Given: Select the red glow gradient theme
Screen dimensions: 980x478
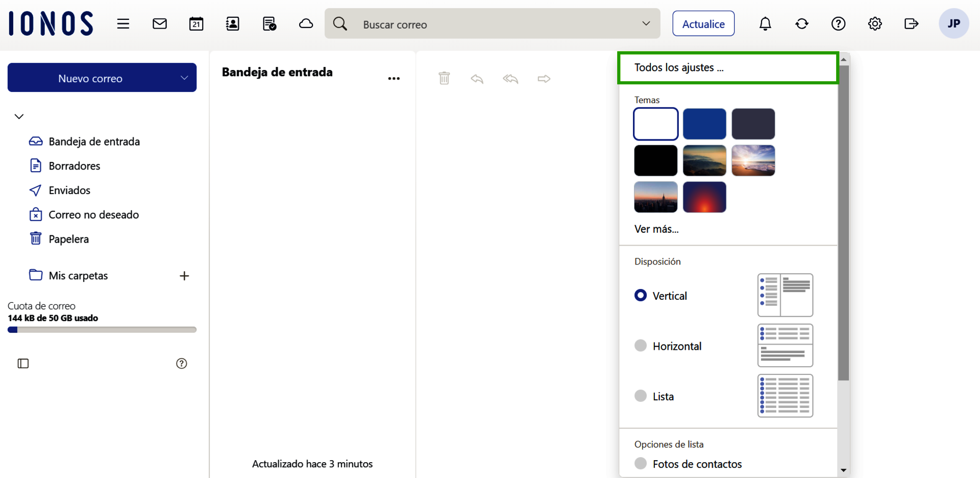Looking at the screenshot, I should [704, 197].
